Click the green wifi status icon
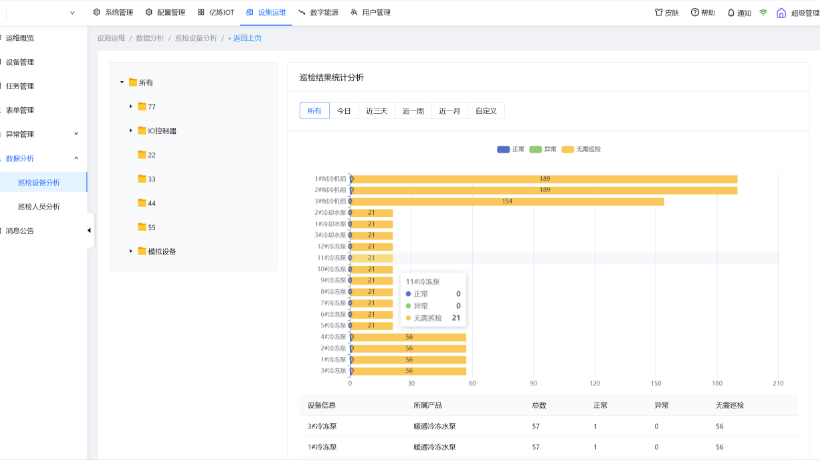Screen dimensions: 820x460 [763, 12]
